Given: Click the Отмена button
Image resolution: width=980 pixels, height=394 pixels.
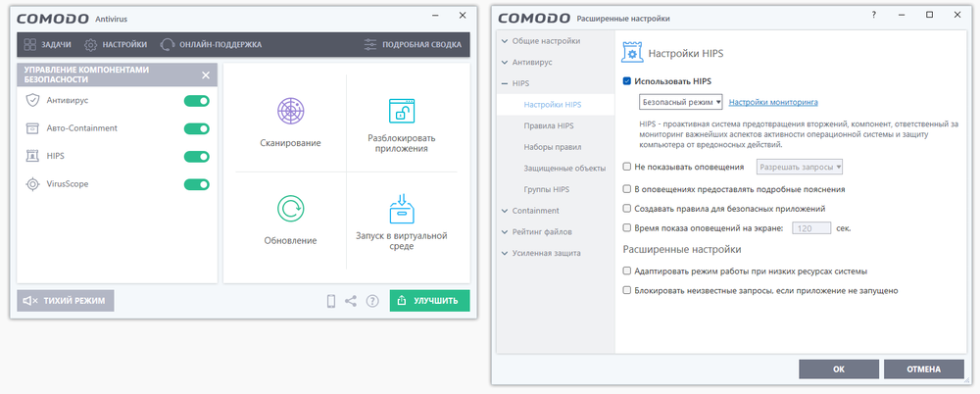Looking at the screenshot, I should (x=924, y=369).
